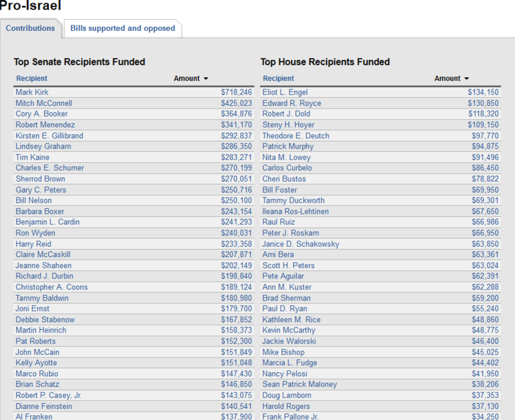Switch to Bills supported and opposed tab

(122, 28)
